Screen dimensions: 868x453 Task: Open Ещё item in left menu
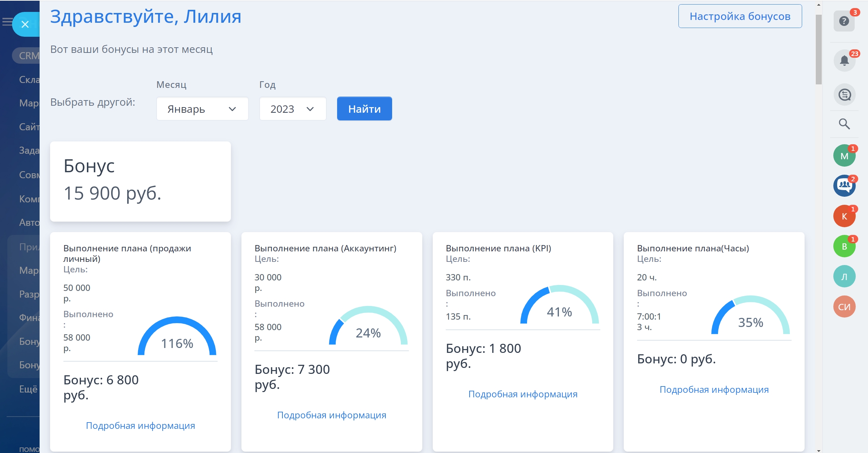click(x=28, y=389)
